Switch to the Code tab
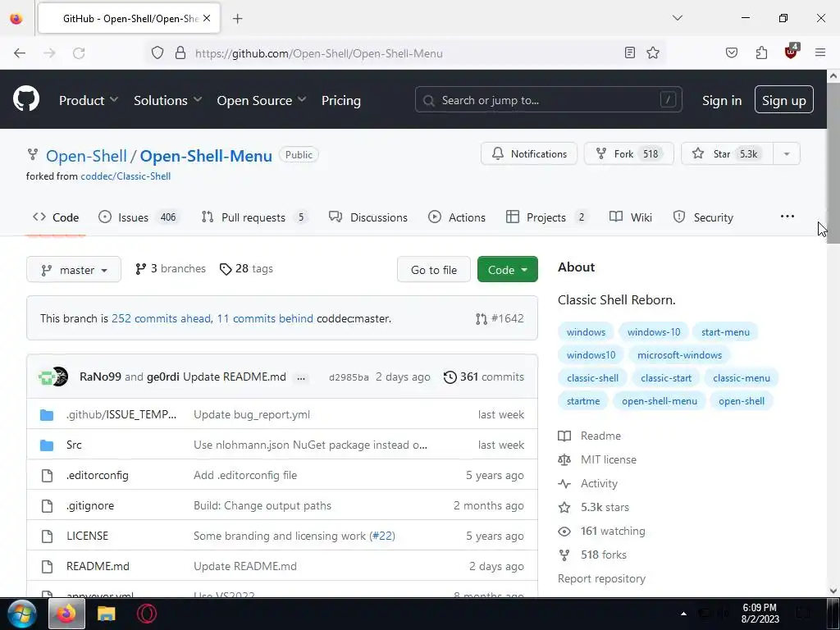840x630 pixels. (x=56, y=217)
